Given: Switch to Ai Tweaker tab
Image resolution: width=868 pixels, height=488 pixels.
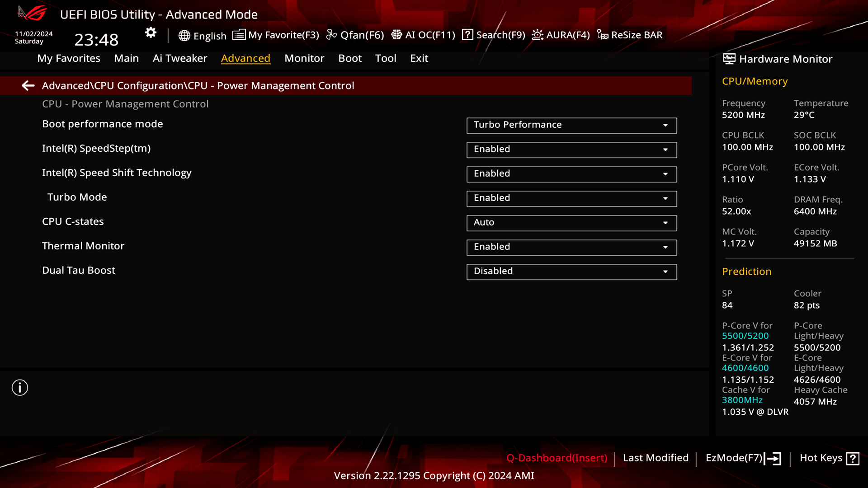Looking at the screenshot, I should (x=179, y=58).
